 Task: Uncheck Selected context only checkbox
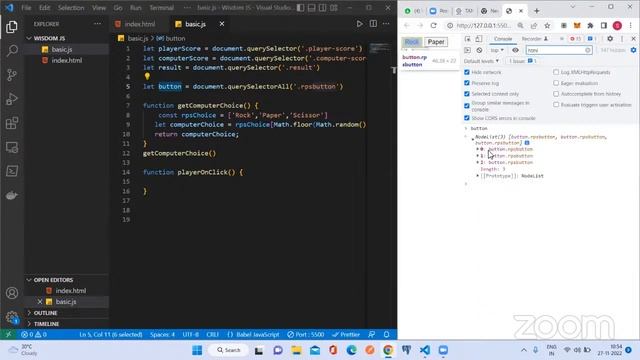tap(467, 94)
